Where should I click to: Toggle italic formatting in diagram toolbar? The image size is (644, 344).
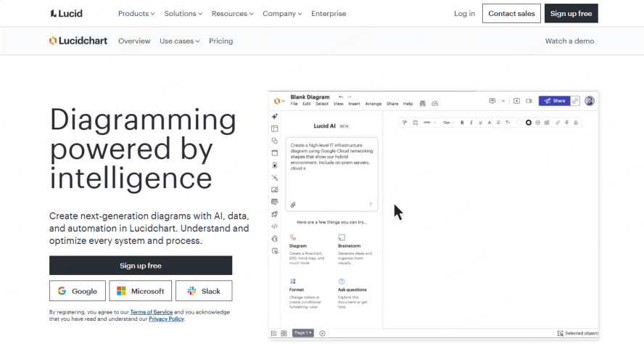click(x=471, y=123)
